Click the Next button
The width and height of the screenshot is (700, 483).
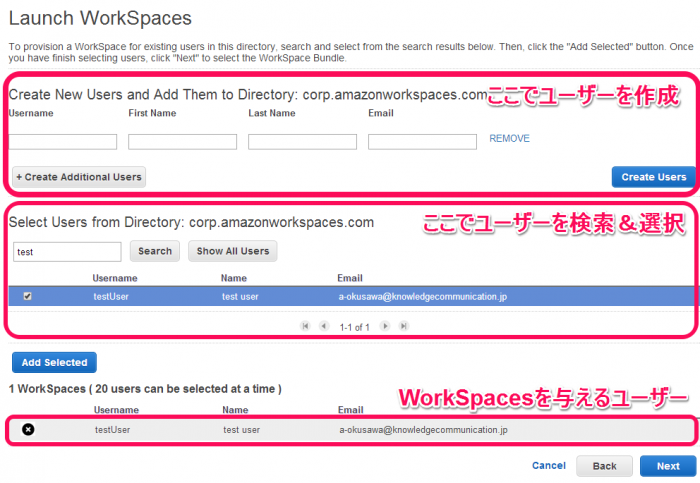point(668,466)
